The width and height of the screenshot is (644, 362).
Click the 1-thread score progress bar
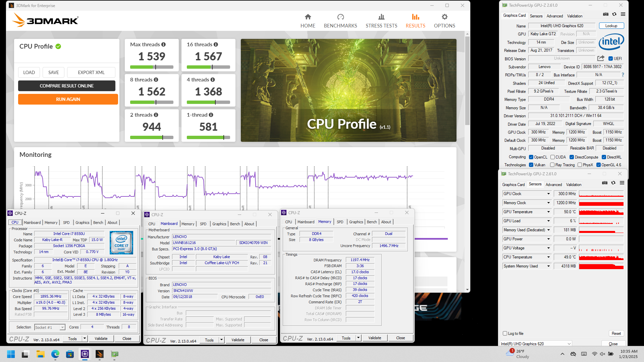point(208,137)
